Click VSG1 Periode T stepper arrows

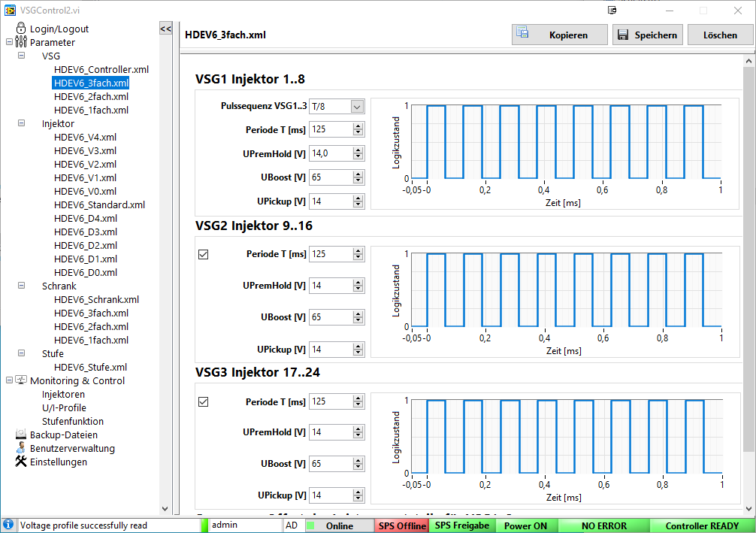click(x=358, y=129)
